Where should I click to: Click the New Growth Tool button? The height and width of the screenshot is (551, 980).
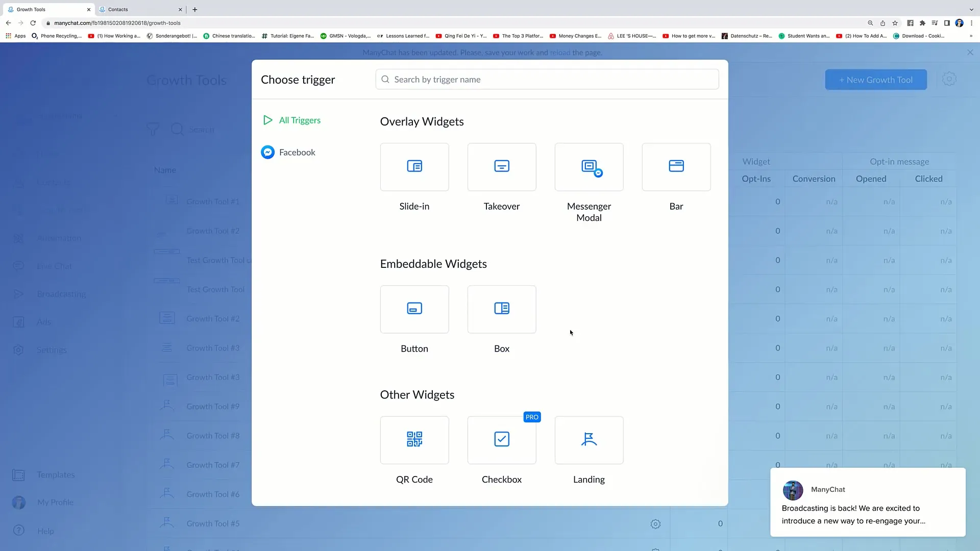click(x=876, y=80)
